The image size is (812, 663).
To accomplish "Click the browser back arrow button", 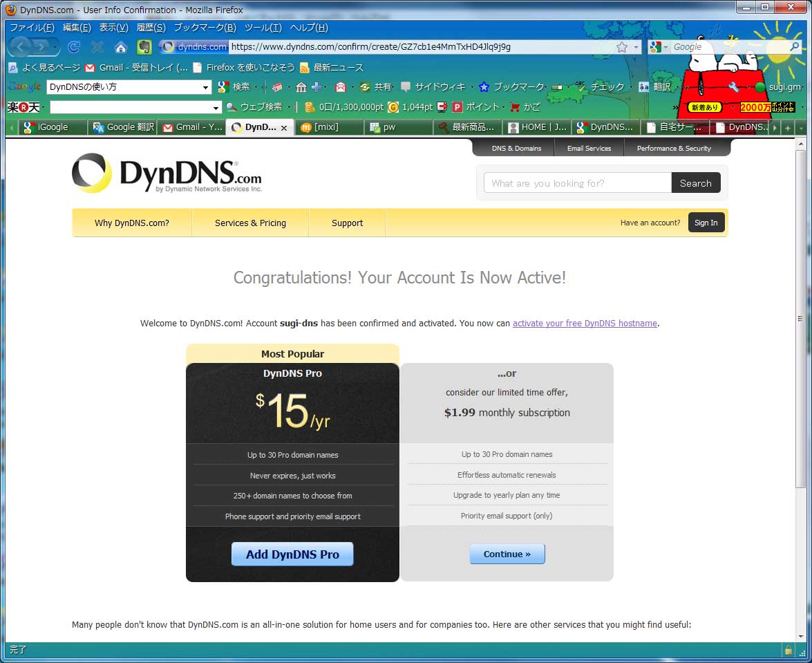I will 21,47.
